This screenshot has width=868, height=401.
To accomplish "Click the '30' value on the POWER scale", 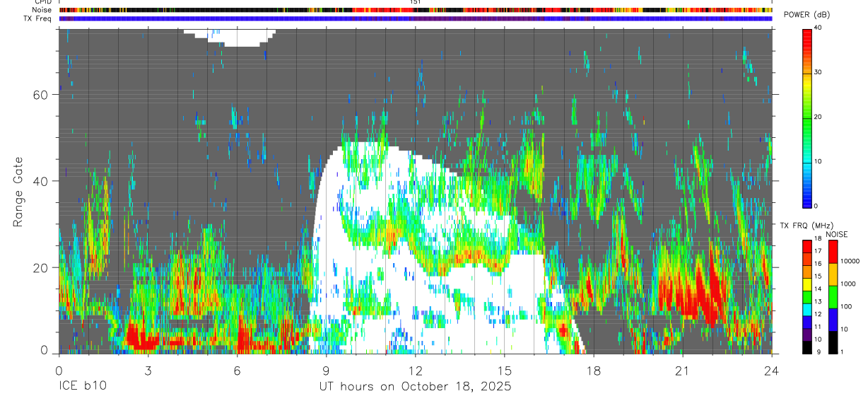I will (819, 73).
